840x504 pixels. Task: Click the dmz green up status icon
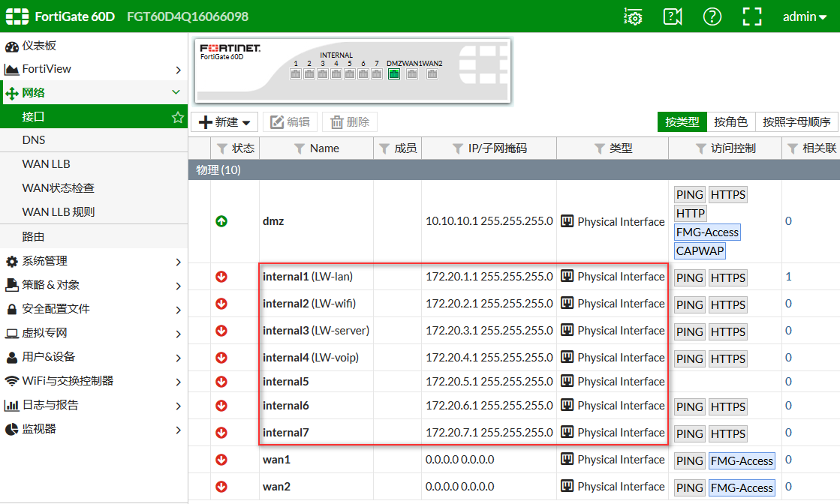(221, 221)
